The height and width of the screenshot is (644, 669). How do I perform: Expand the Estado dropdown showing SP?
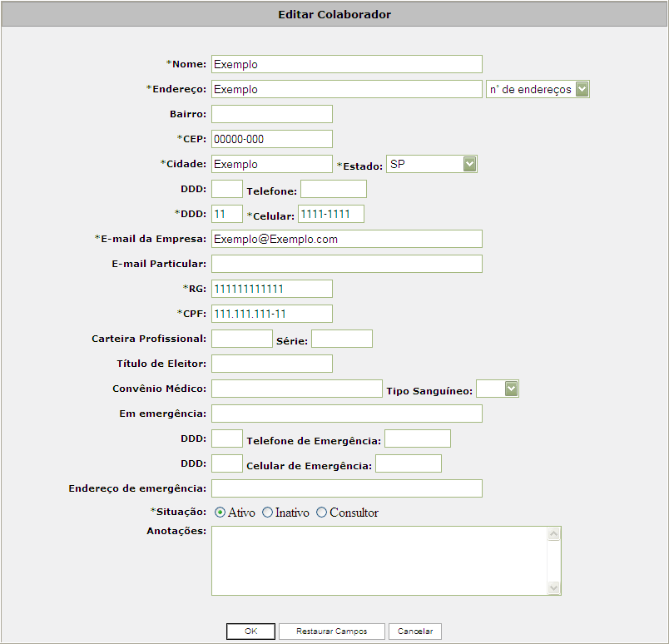click(431, 164)
